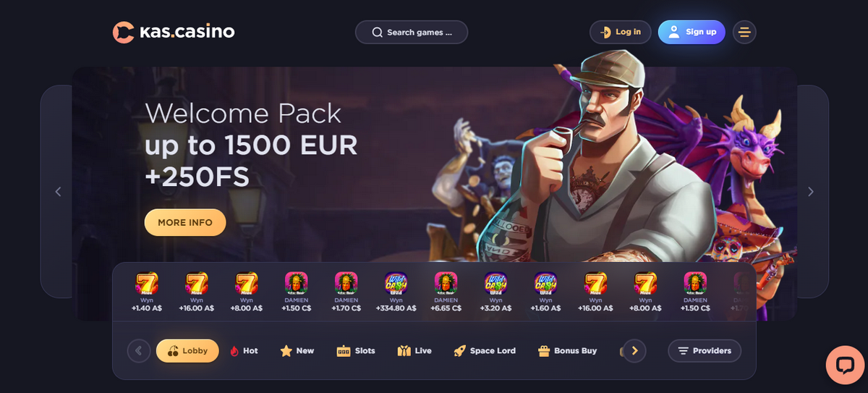Select the New category with star icon
This screenshot has width=868, height=393.
coord(297,351)
